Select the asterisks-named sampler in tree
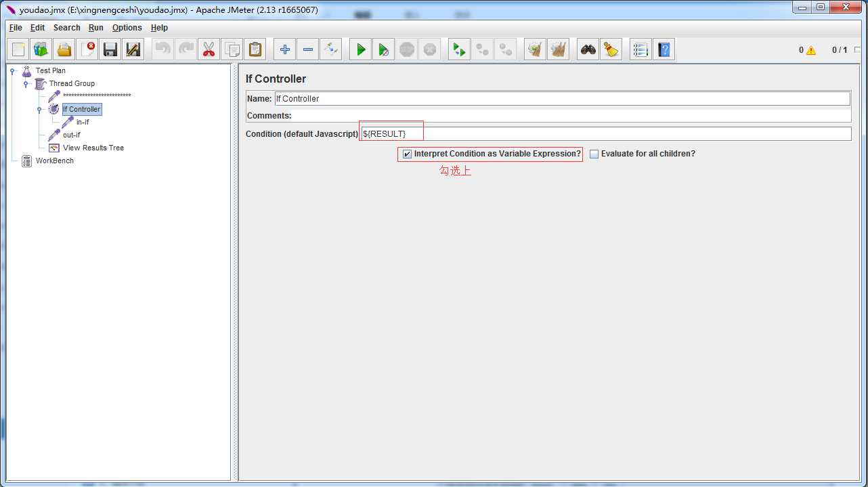The width and height of the screenshot is (868, 487). point(97,96)
